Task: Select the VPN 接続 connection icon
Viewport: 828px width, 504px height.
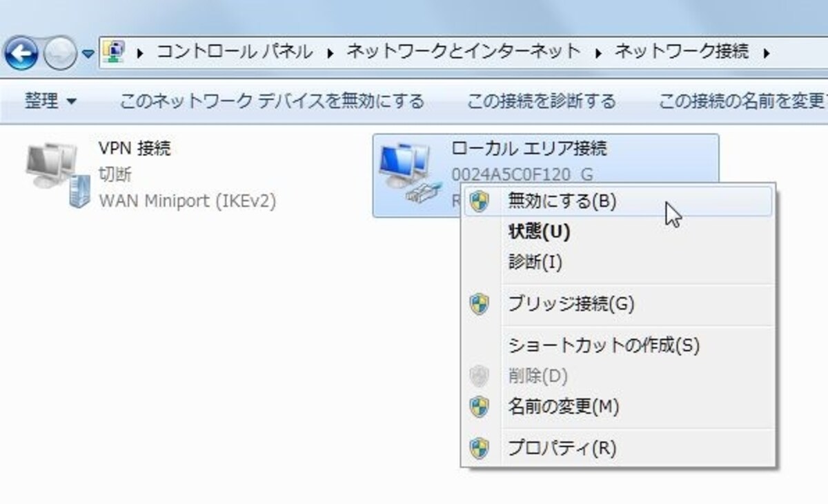Action: coord(58,176)
